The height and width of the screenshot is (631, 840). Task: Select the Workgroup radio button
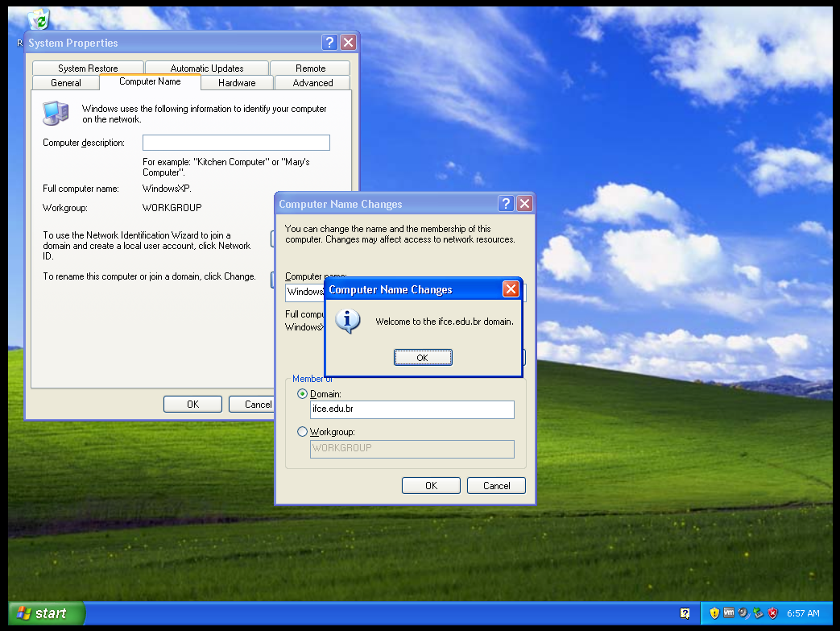[302, 432]
